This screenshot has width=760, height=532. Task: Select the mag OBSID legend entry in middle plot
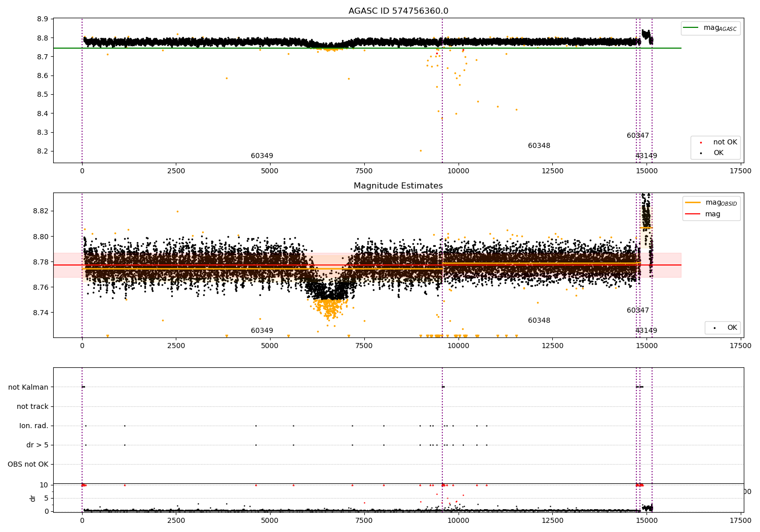pos(711,203)
